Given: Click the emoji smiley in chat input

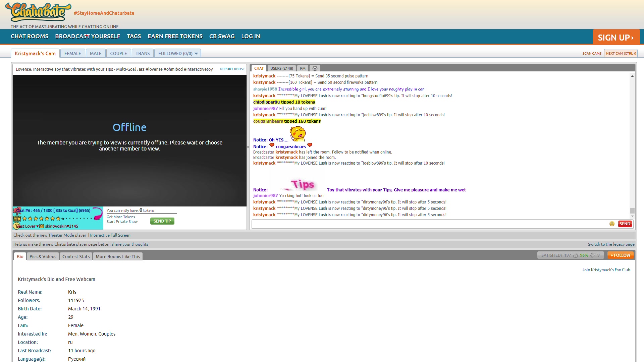Looking at the screenshot, I should [x=612, y=224].
